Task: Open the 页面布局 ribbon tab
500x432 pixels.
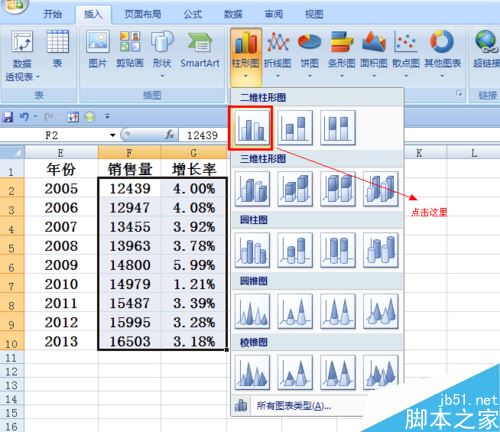Action: tap(143, 14)
